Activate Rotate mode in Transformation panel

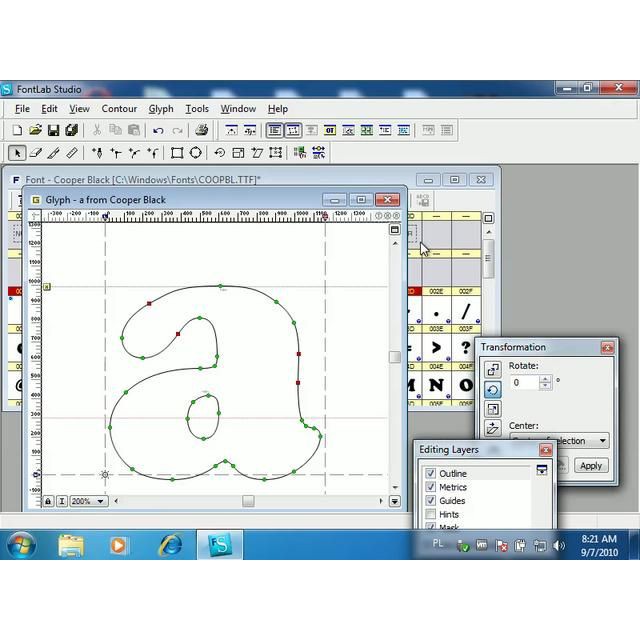(492, 390)
